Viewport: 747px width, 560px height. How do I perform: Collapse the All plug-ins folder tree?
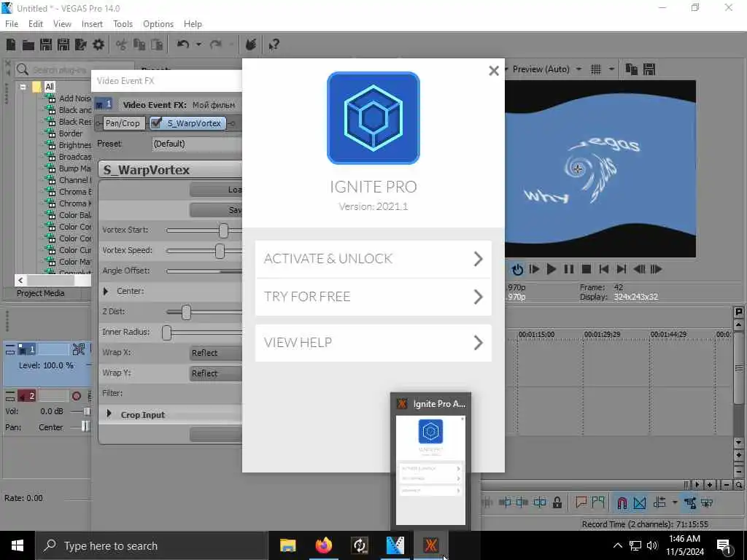click(x=23, y=87)
